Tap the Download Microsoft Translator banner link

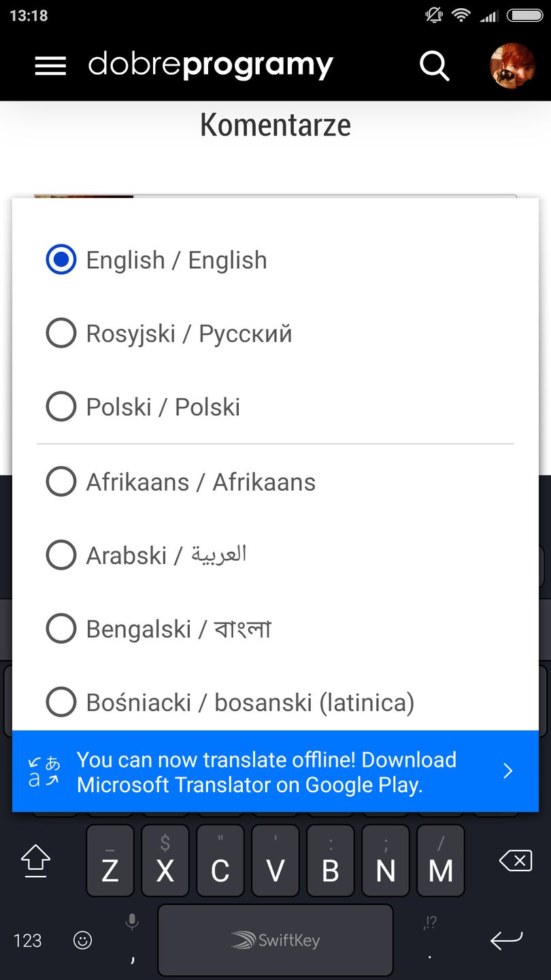pos(267,772)
